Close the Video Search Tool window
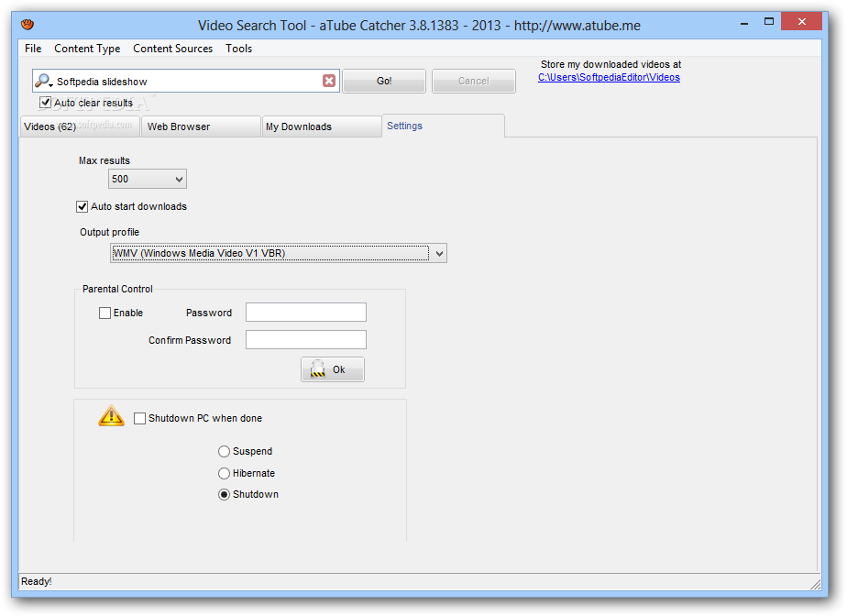Viewport: 847px width, 616px height. tap(801, 22)
